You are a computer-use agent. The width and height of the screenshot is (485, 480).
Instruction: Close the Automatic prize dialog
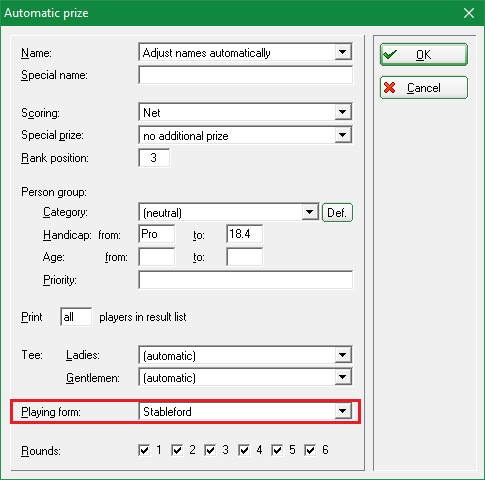pyautogui.click(x=469, y=13)
